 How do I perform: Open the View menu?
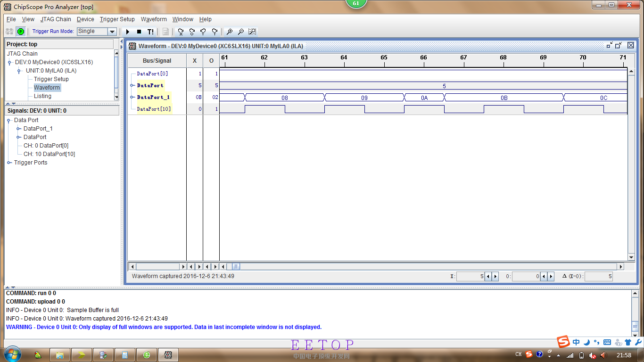point(28,19)
